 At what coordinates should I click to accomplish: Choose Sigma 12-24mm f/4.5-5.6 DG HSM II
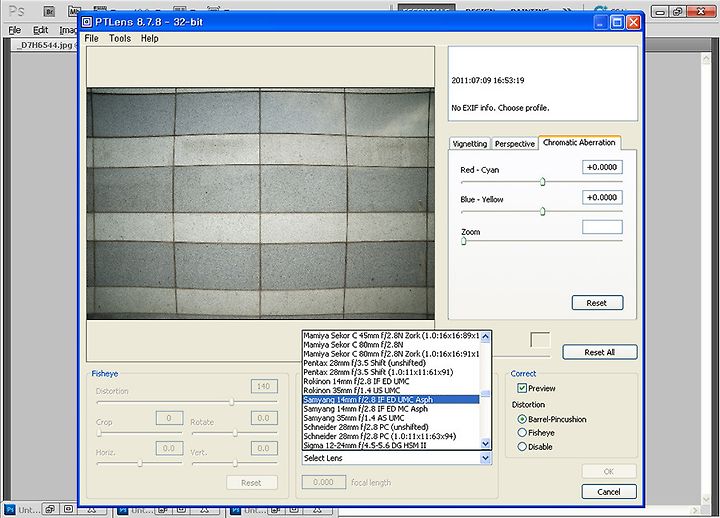(x=391, y=445)
